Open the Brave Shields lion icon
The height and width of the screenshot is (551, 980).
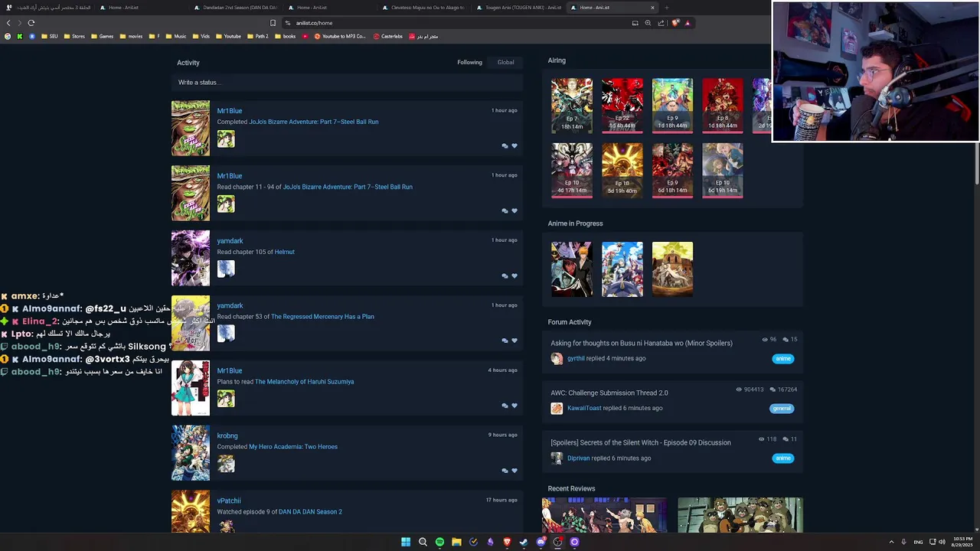point(675,23)
